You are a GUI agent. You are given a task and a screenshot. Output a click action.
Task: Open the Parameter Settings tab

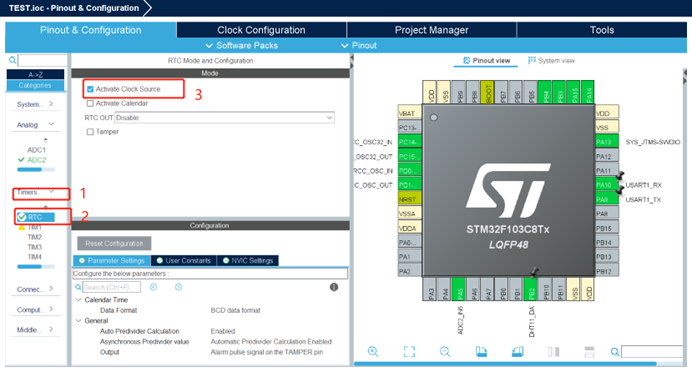(x=112, y=261)
